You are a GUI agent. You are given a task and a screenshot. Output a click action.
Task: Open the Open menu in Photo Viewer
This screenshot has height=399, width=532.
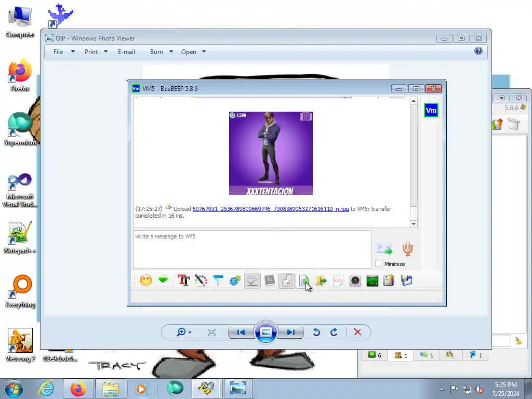[x=189, y=52]
